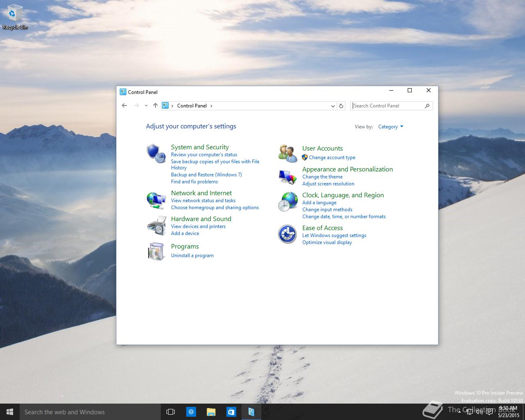Select Uninstall a program

coord(192,256)
